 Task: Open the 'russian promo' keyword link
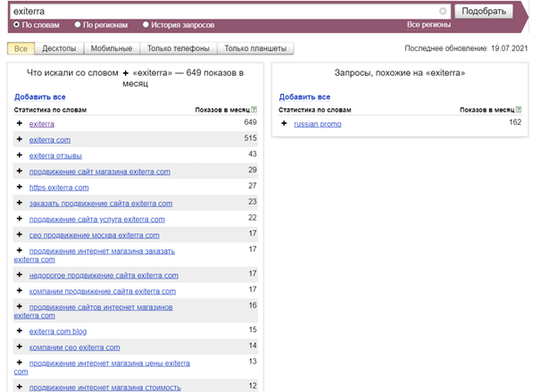click(318, 124)
